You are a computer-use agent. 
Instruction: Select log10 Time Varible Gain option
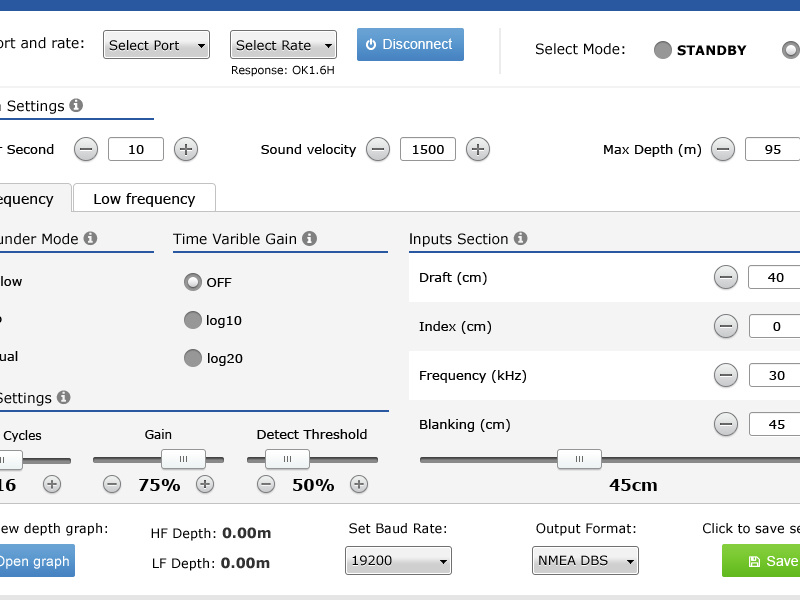193,320
